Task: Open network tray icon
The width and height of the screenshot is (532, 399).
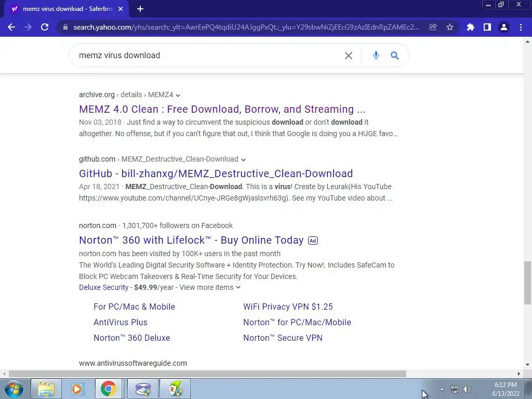Action: (x=454, y=389)
